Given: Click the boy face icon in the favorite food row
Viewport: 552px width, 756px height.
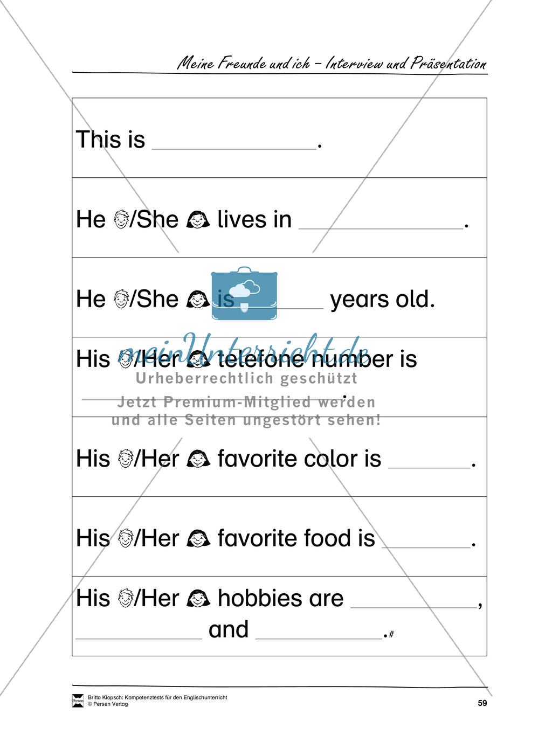Looking at the screenshot, I should tap(126, 538).
